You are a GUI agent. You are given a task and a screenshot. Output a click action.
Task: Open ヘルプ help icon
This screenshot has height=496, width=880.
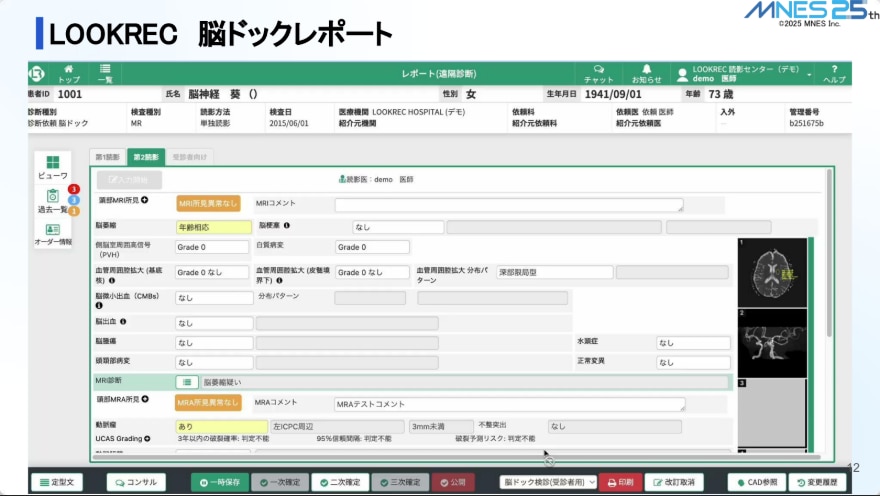(x=834, y=74)
